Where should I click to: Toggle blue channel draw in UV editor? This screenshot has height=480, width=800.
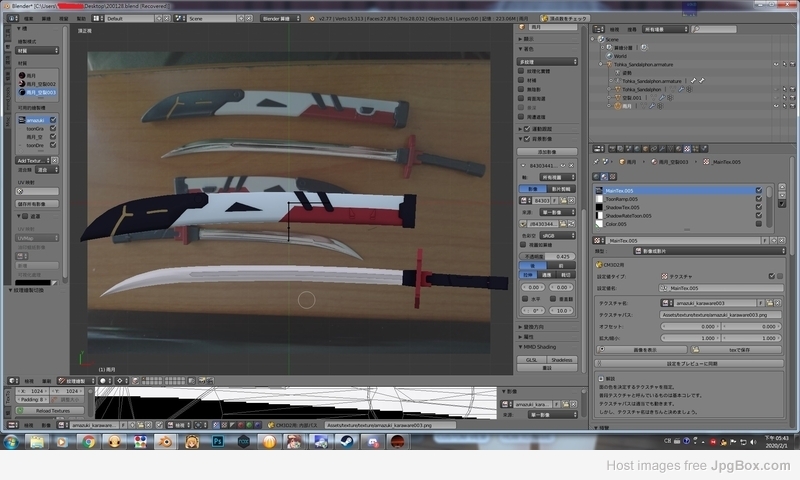coord(257,424)
